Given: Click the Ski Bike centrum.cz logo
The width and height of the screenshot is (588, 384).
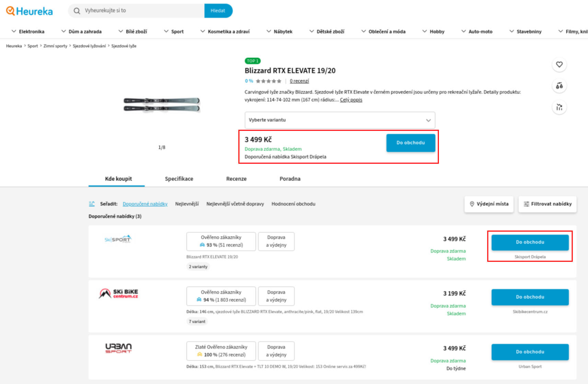Looking at the screenshot, I should pyautogui.click(x=118, y=293).
